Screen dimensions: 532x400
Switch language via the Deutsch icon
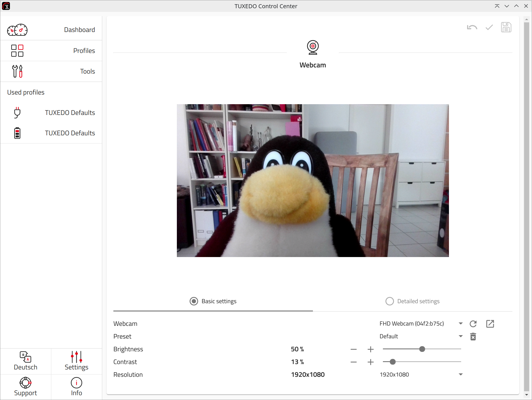[x=26, y=357]
